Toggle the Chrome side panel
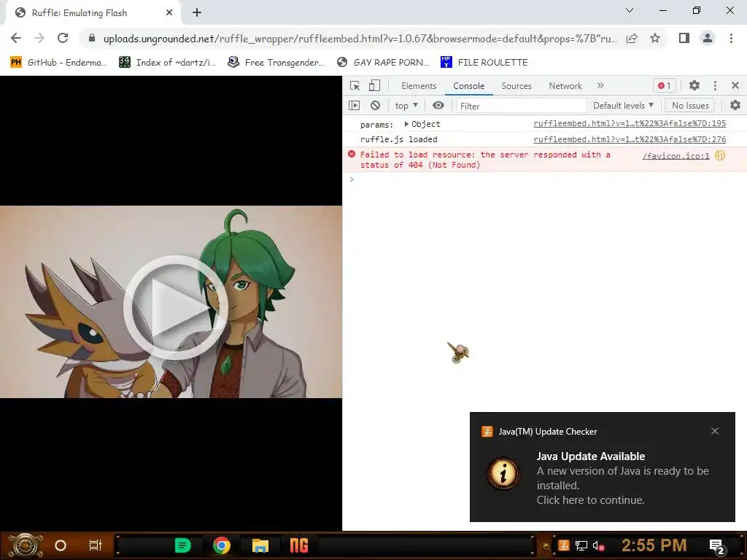The height and width of the screenshot is (560, 747). [684, 38]
